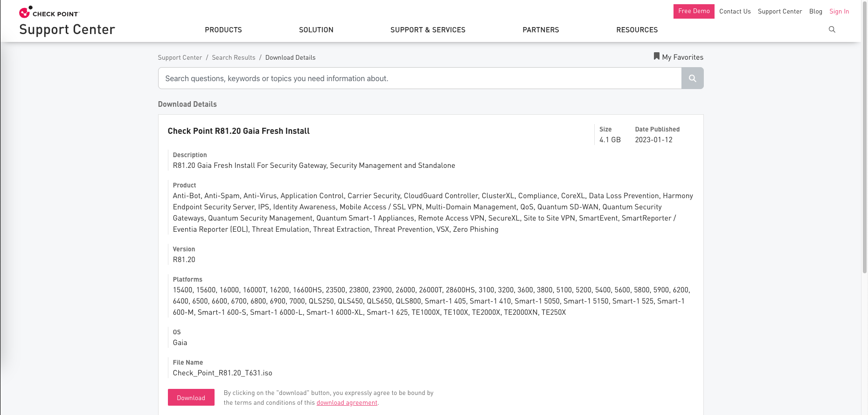The image size is (868, 415).
Task: Click the page vertical scrollbar
Action: point(864,140)
